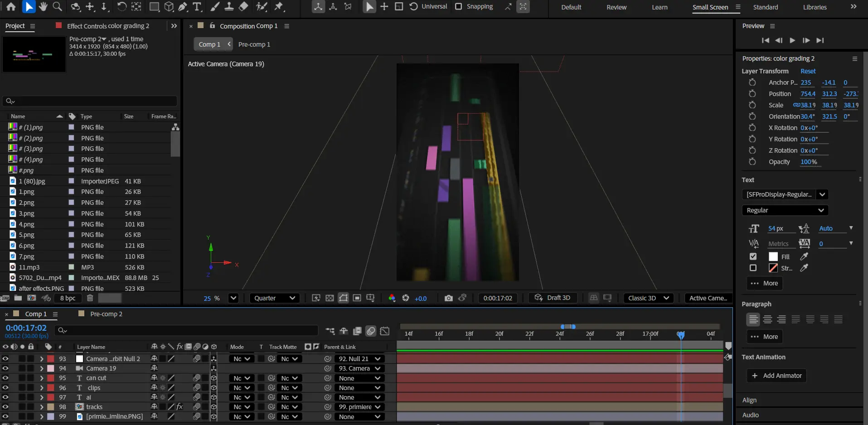Hide the 'can cut' text layer

coord(5,378)
